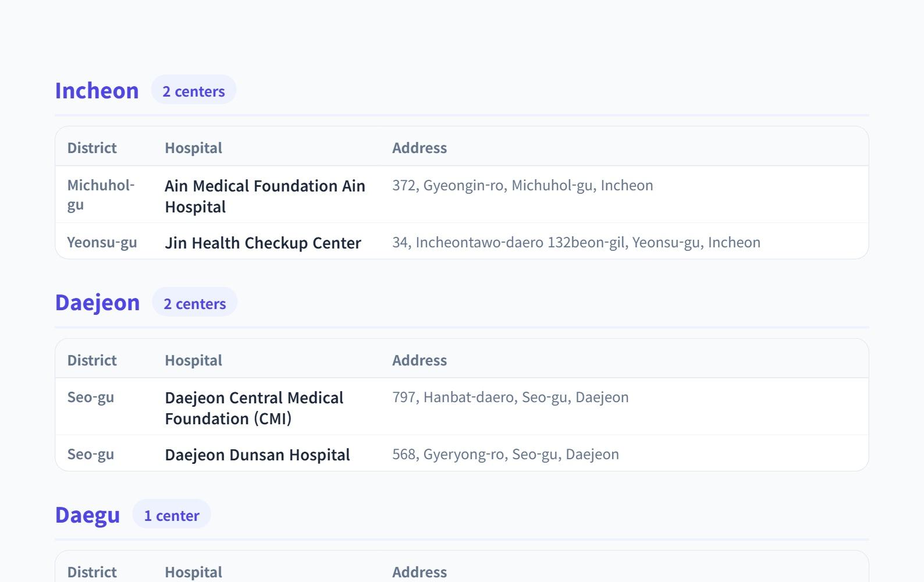Select Ain Medical Foundation Ain Hospital
Viewport: 924px width, 582px height.
[265, 196]
